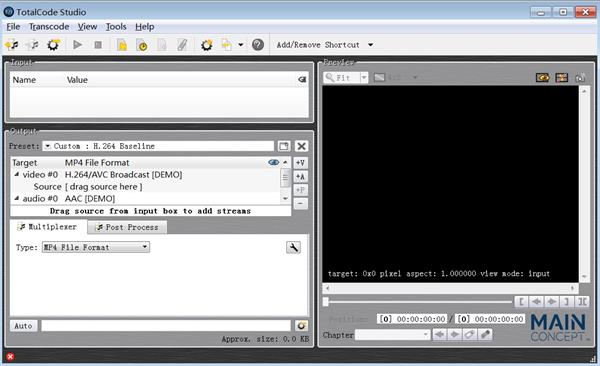Click the first position timecode field
This screenshot has width=600, height=366.
tap(412, 319)
